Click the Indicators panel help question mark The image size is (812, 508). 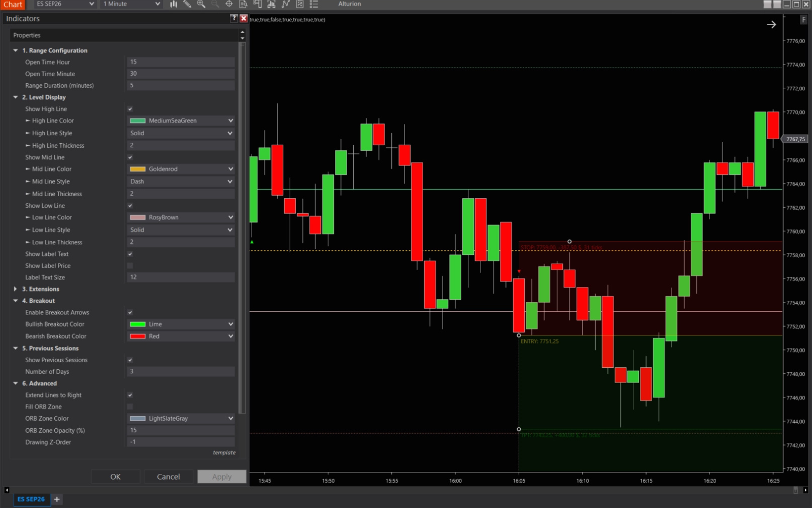(x=234, y=18)
